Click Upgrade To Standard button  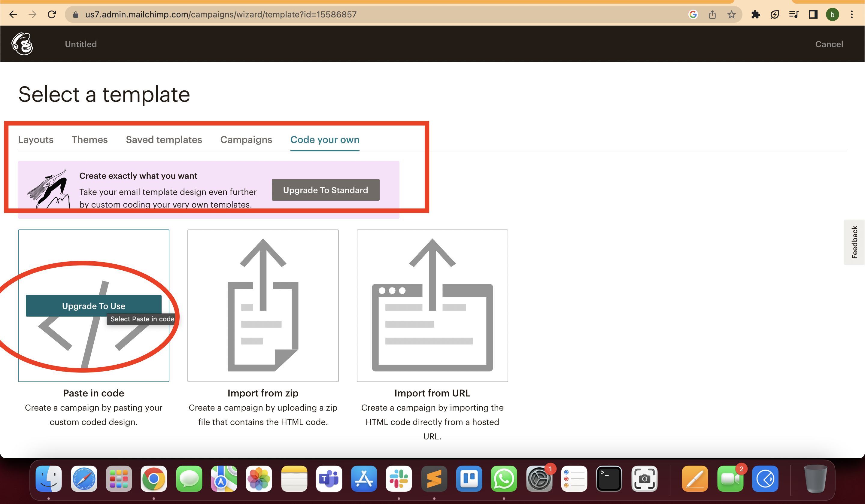(325, 190)
